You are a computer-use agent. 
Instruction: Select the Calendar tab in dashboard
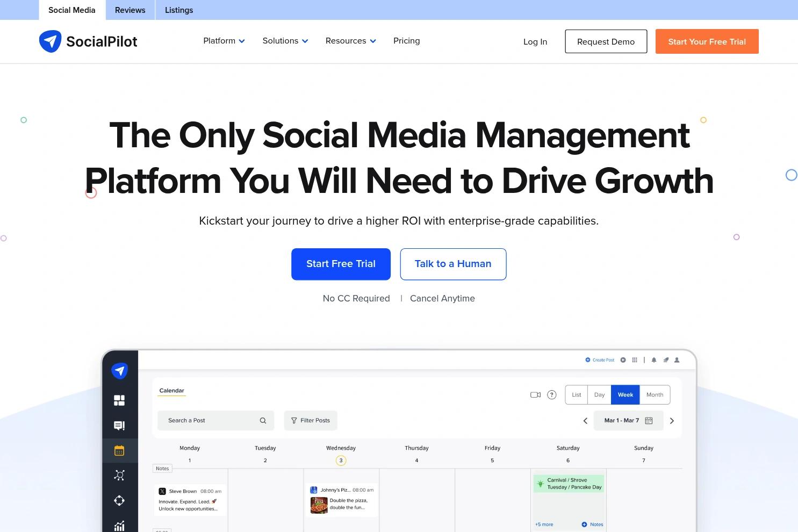(171, 391)
